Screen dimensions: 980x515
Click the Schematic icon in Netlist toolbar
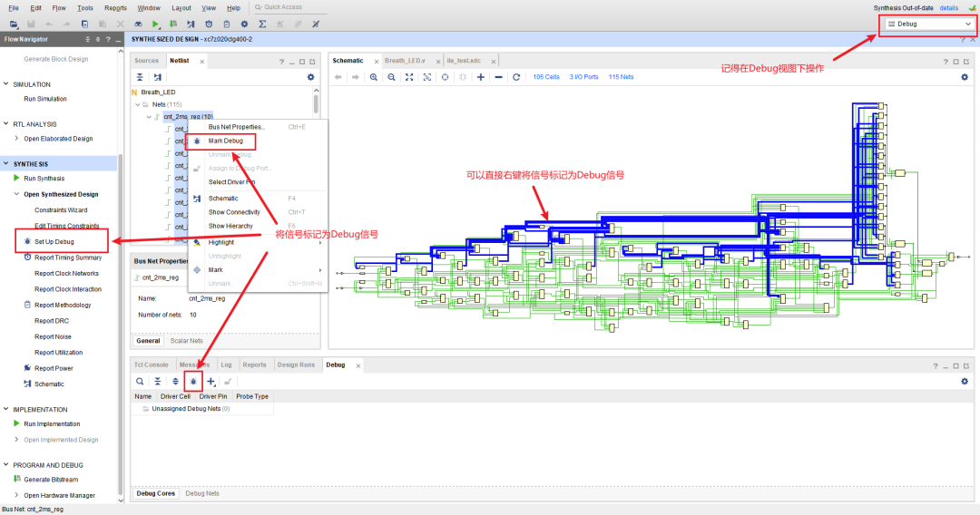[x=158, y=77]
